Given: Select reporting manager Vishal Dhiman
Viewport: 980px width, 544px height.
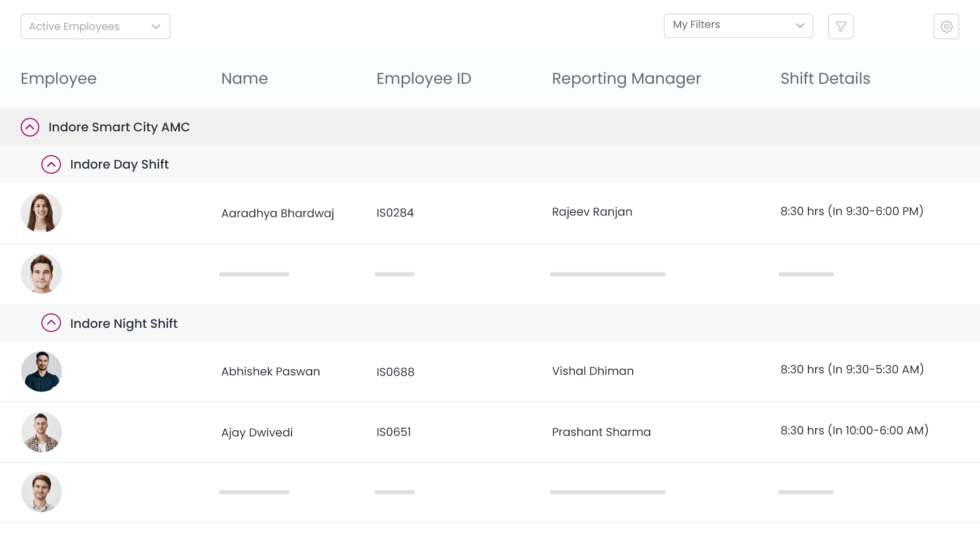Looking at the screenshot, I should click(592, 371).
